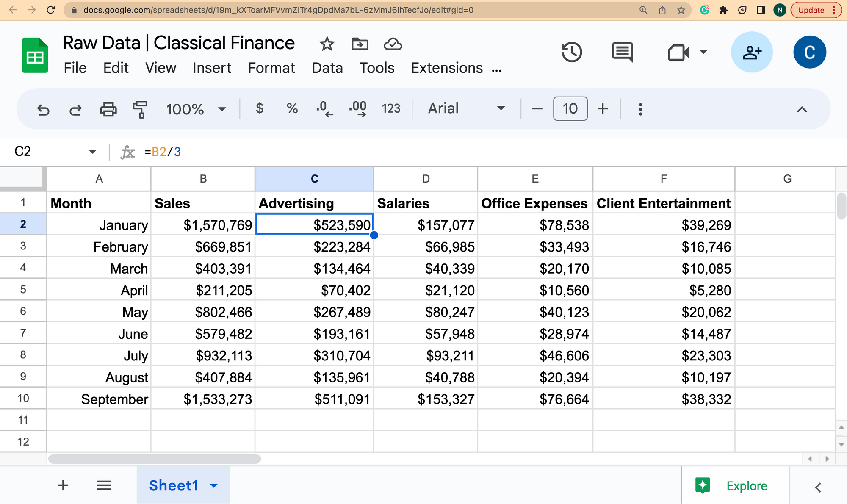Viewport: 847px width, 504px height.
Task: Print the spreadsheet
Action: coord(108,109)
